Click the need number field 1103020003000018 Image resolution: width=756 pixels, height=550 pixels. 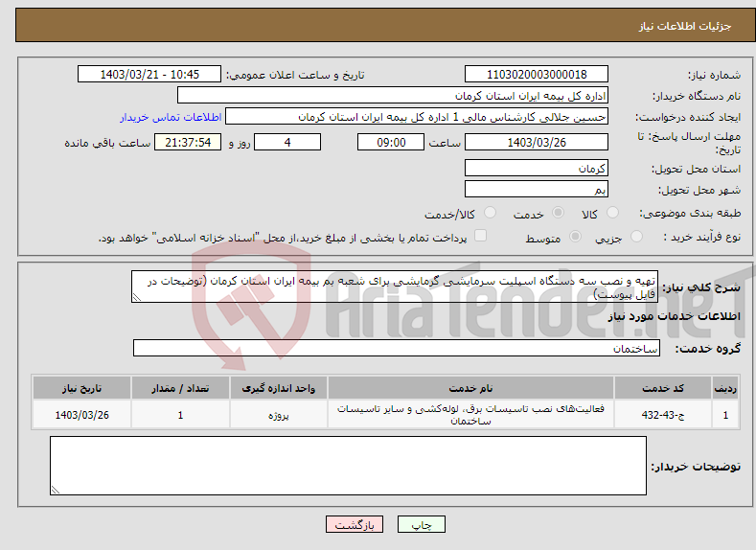pos(537,74)
